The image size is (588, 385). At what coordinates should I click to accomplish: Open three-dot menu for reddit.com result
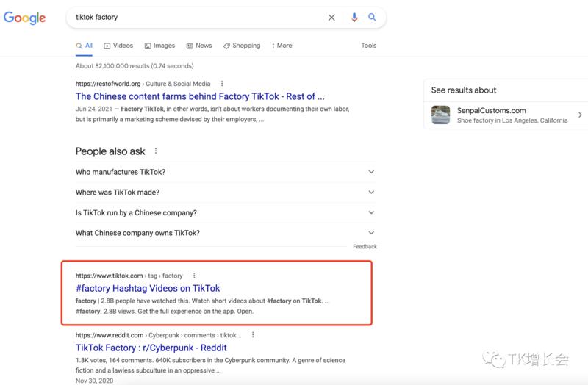coord(252,334)
